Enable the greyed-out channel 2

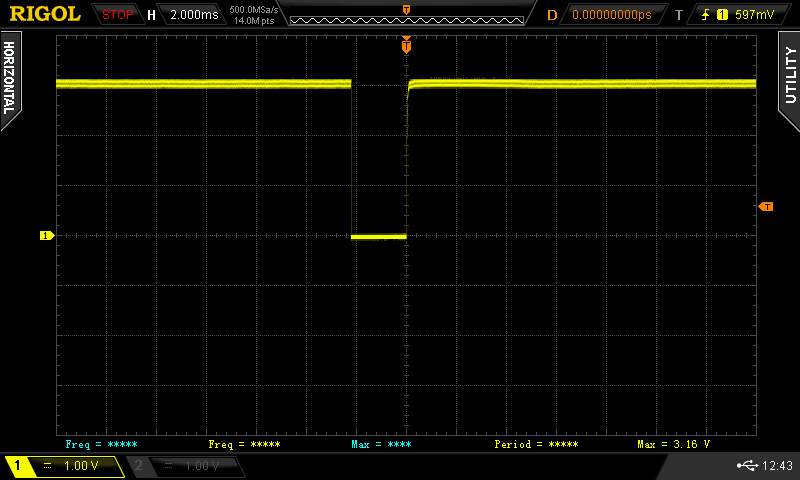[184, 466]
